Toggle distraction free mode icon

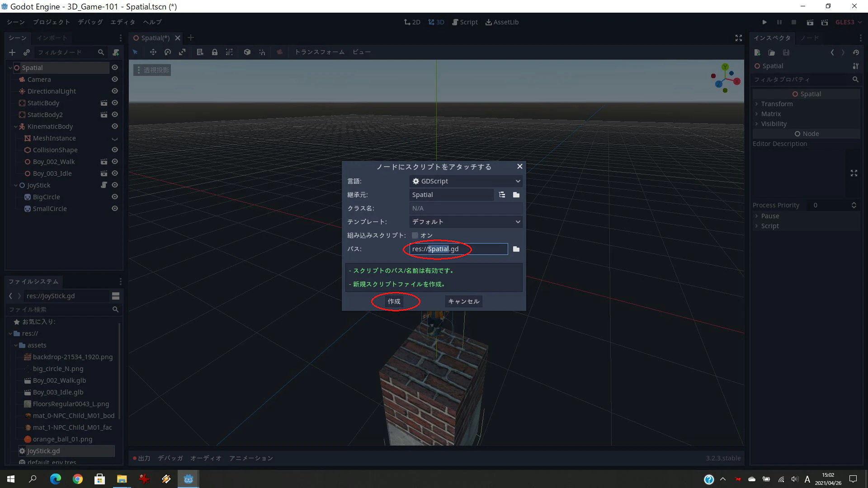739,38
